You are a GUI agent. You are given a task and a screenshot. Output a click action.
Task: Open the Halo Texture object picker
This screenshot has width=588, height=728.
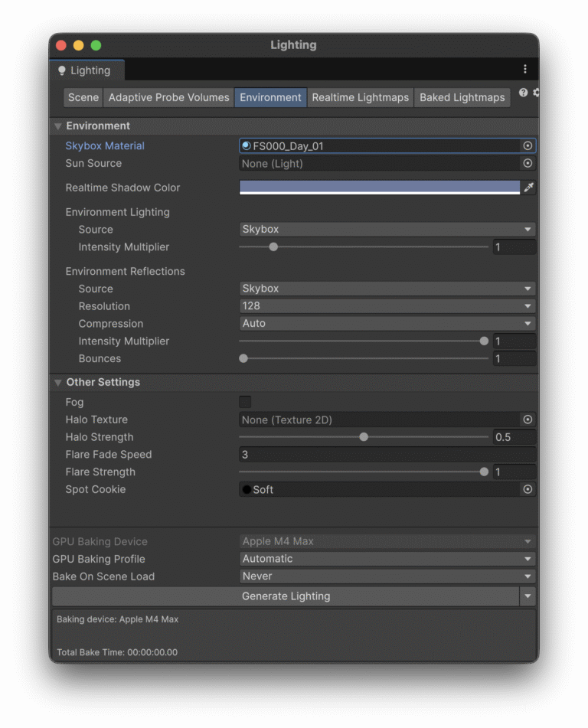click(528, 419)
